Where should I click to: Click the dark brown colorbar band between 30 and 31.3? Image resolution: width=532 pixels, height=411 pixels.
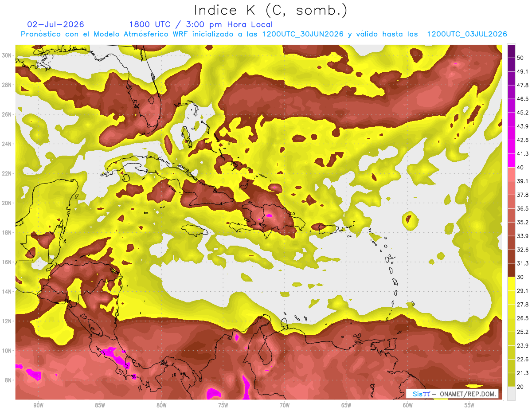[511, 270]
